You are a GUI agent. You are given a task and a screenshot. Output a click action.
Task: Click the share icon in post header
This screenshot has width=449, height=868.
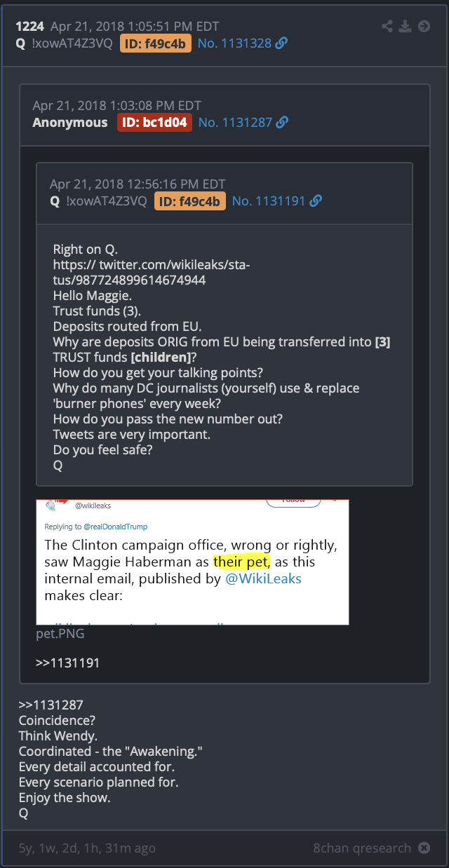[x=387, y=27]
